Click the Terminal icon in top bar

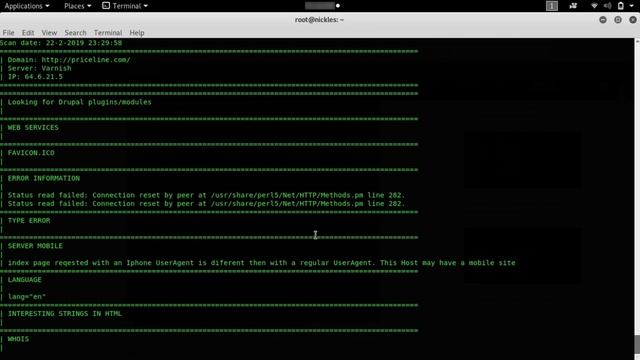[x=106, y=6]
